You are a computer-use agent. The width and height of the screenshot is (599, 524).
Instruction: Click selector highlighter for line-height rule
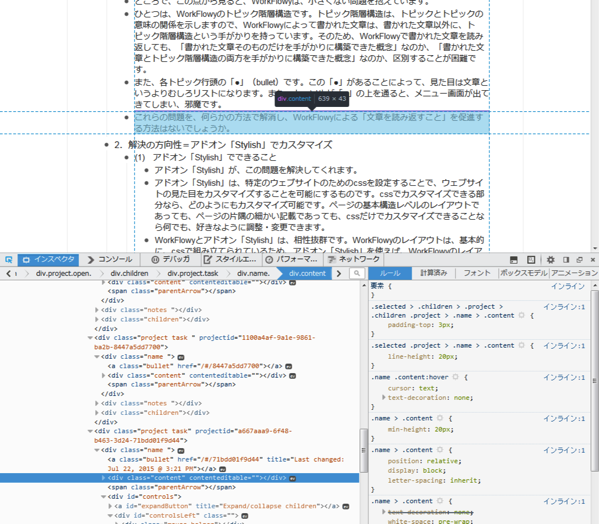tap(521, 345)
